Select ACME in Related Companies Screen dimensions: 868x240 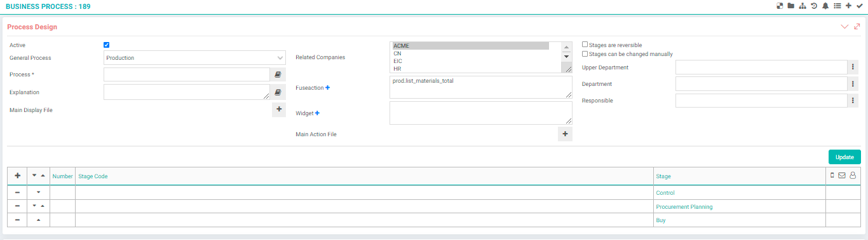click(470, 45)
